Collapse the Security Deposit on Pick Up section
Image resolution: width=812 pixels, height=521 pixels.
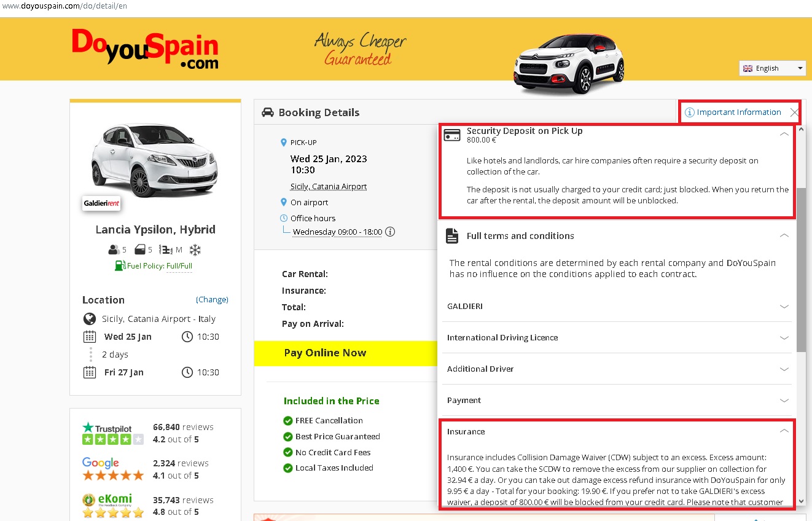point(784,134)
